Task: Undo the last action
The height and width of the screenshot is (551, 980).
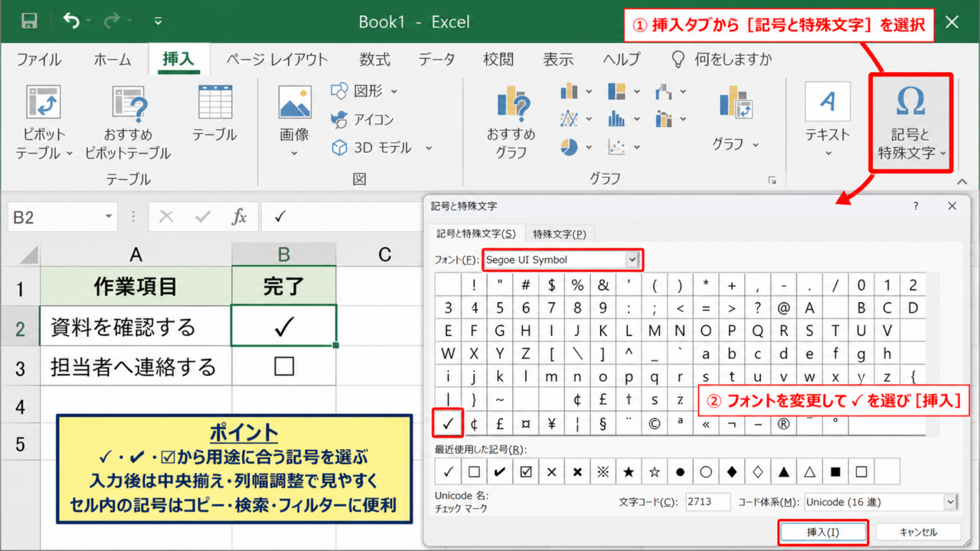Action: coord(71,21)
